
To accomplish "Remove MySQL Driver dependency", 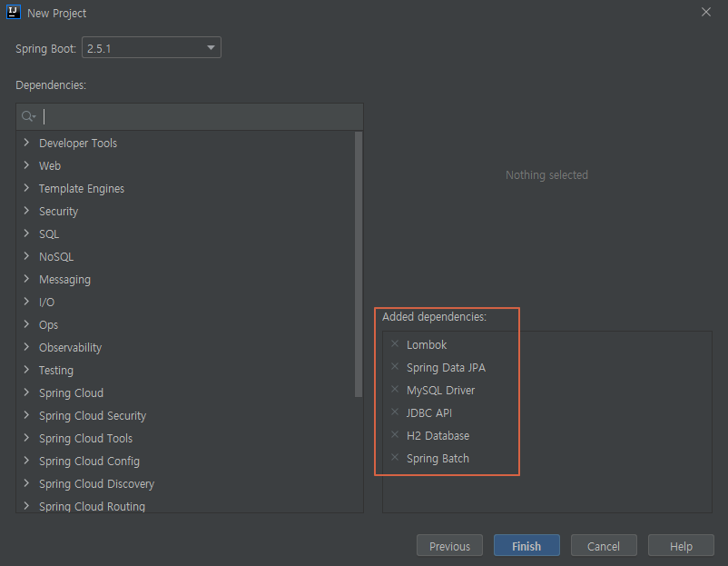I will click(x=395, y=390).
